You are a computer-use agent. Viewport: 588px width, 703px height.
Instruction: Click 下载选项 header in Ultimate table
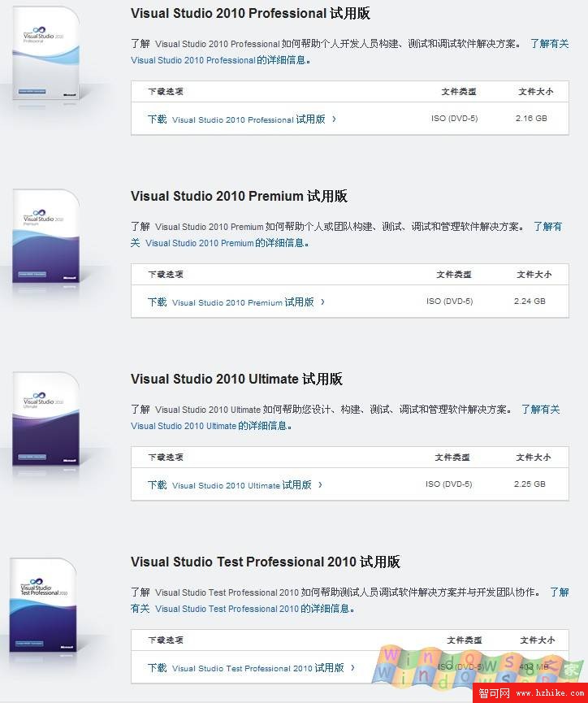(x=166, y=458)
